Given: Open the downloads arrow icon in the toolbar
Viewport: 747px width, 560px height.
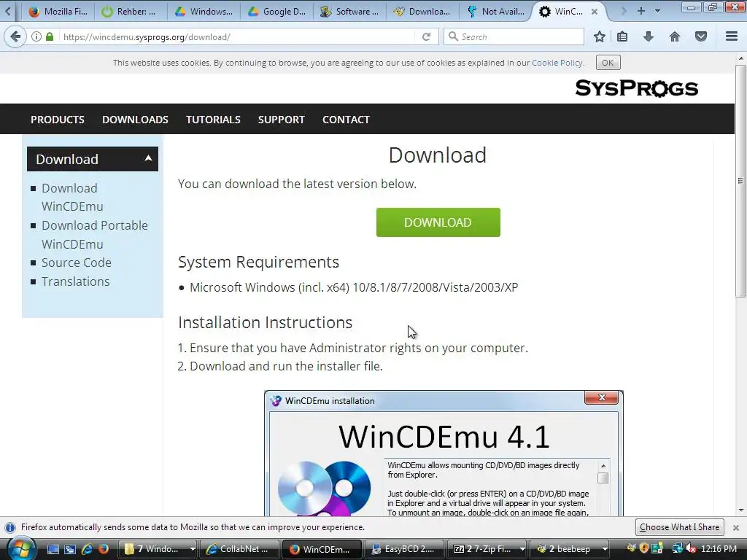Looking at the screenshot, I should (648, 36).
